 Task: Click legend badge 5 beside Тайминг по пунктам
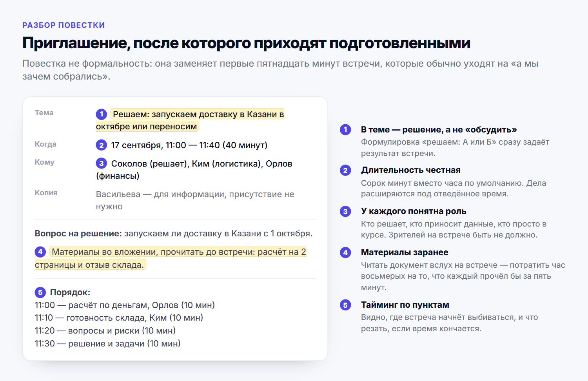[345, 305]
